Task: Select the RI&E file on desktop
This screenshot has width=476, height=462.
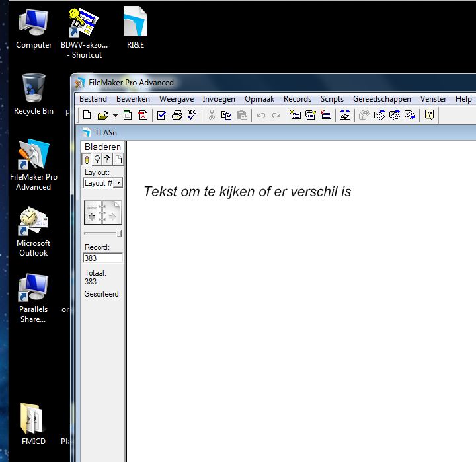Action: pyautogui.click(x=135, y=28)
